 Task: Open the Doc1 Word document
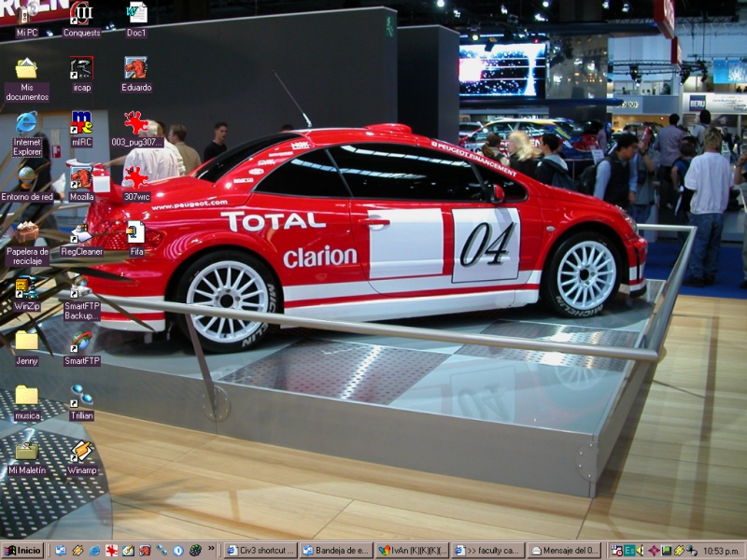point(136,14)
